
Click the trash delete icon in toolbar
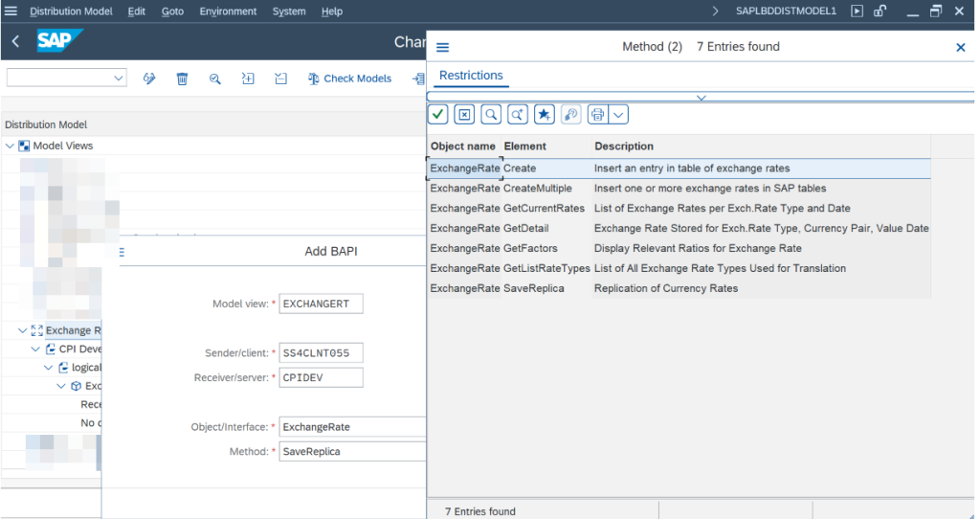point(182,79)
